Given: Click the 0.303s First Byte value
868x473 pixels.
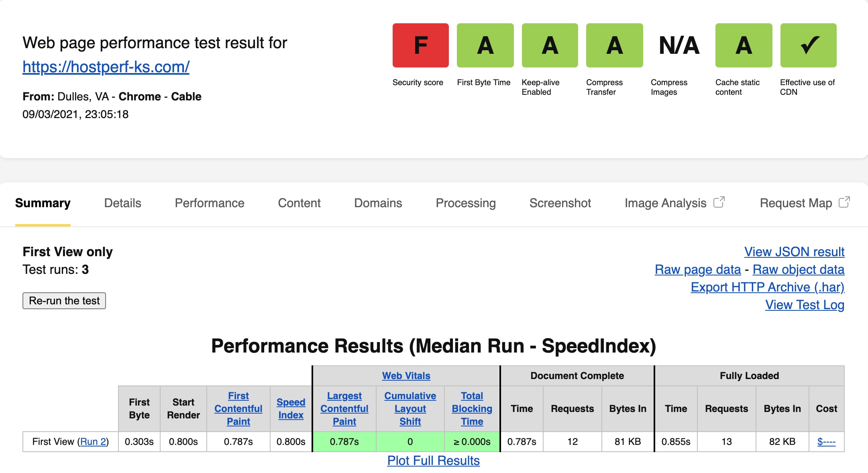Looking at the screenshot, I should tap(139, 442).
